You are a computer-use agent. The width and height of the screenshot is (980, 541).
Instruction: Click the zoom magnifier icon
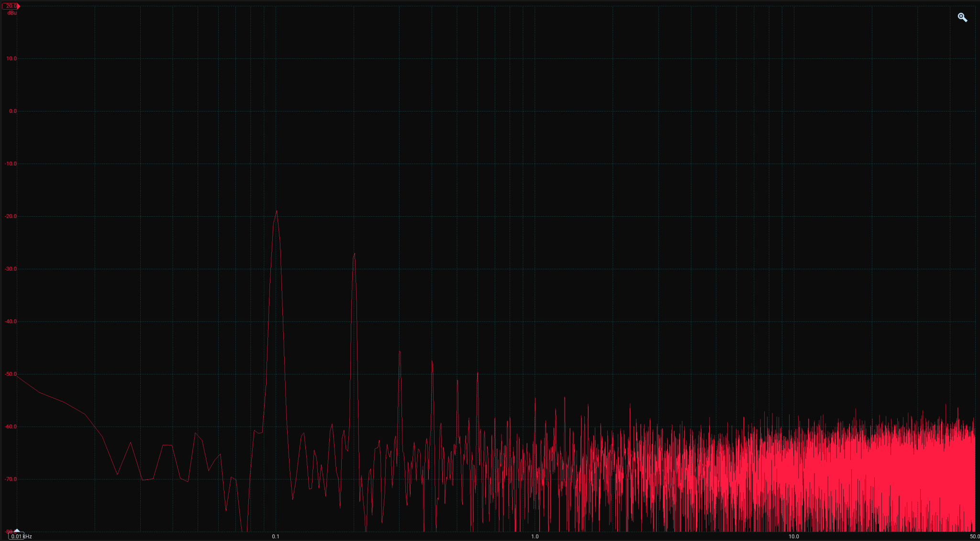962,18
